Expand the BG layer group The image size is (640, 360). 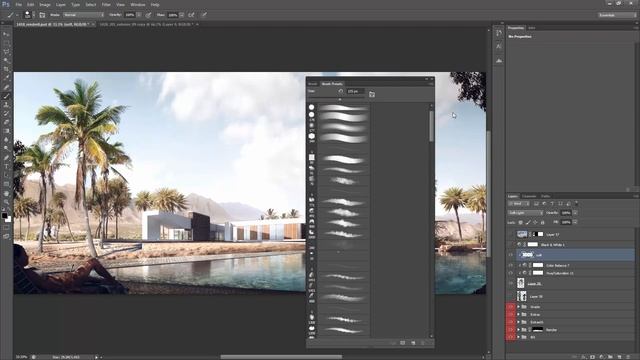tap(519, 338)
